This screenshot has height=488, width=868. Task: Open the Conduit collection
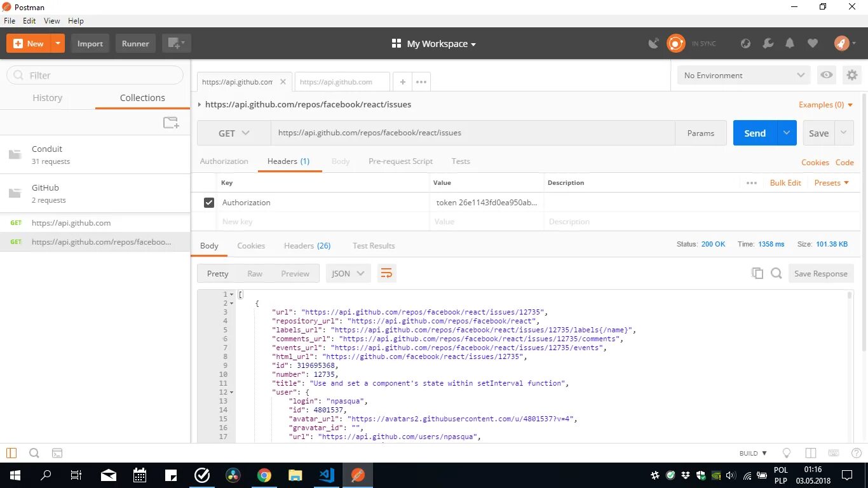tap(95, 154)
